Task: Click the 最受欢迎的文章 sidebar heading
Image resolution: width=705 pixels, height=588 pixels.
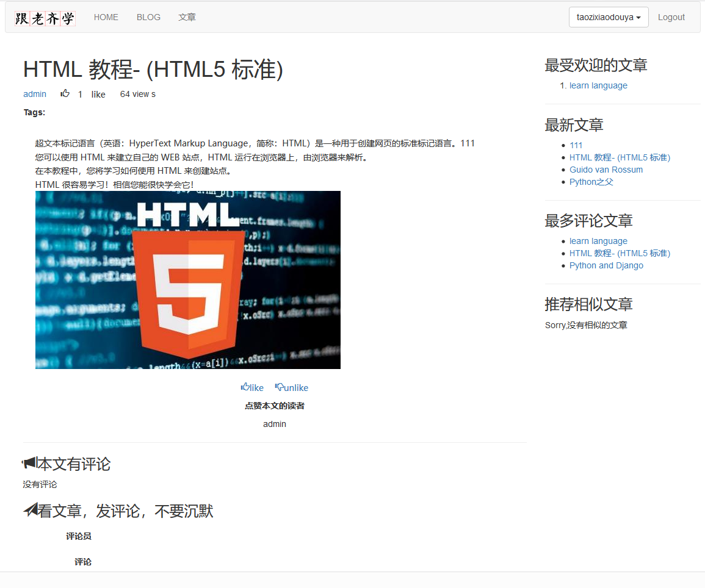Action: click(x=596, y=65)
